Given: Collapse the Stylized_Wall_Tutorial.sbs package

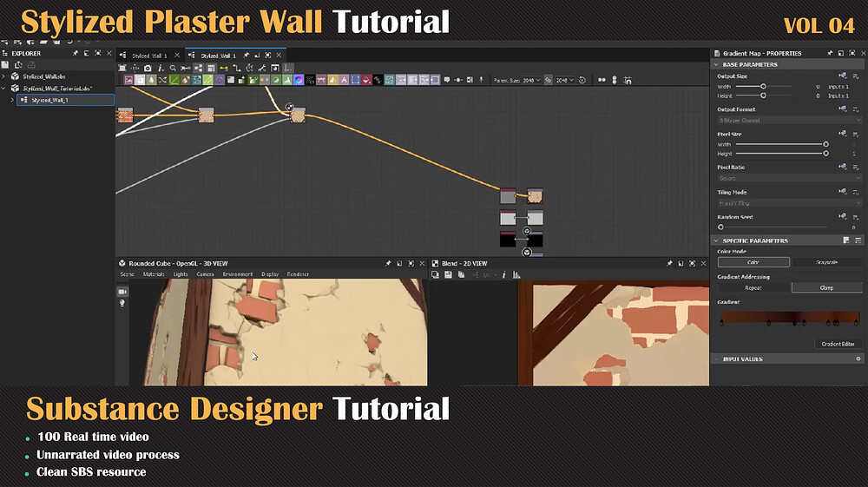Looking at the screenshot, I should [x=3, y=88].
